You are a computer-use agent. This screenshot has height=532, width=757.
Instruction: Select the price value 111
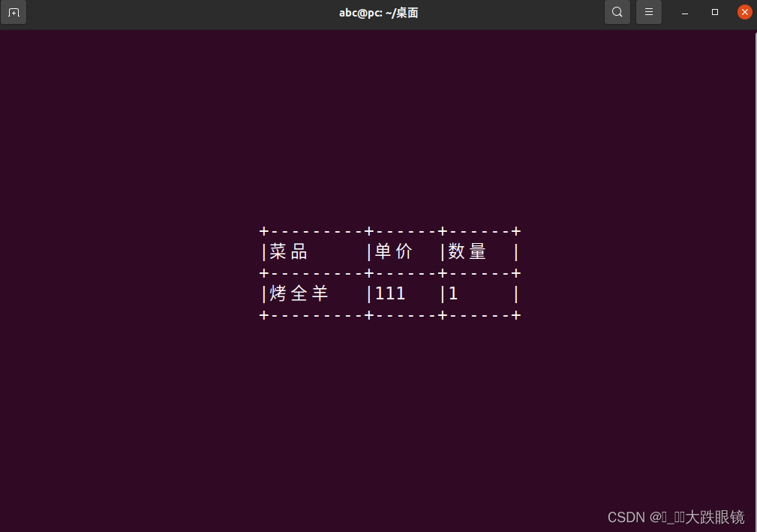(x=390, y=293)
